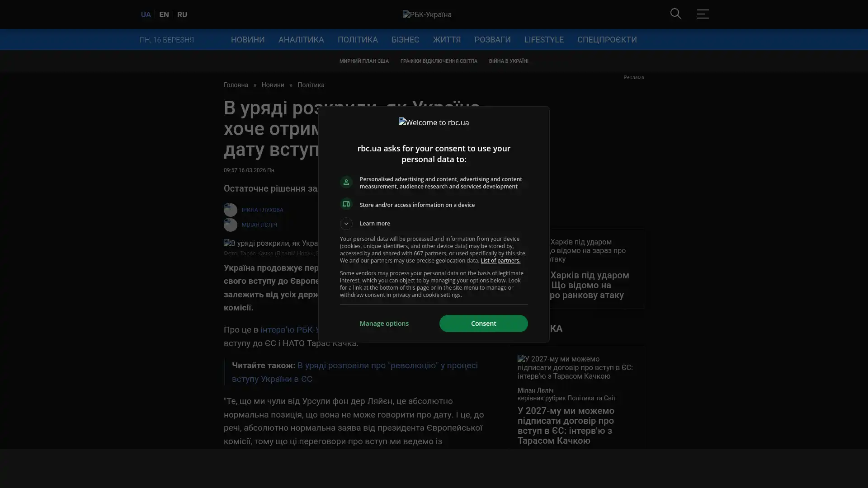Open the hamburger menu in header
The width and height of the screenshot is (868, 488).
click(x=702, y=14)
